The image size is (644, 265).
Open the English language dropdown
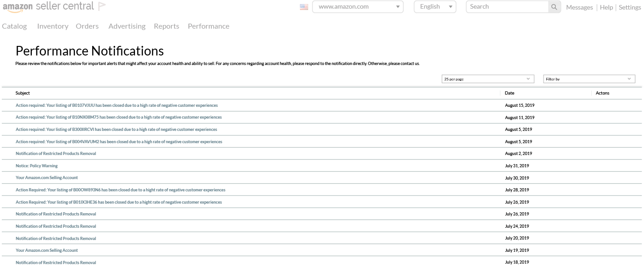(434, 6)
